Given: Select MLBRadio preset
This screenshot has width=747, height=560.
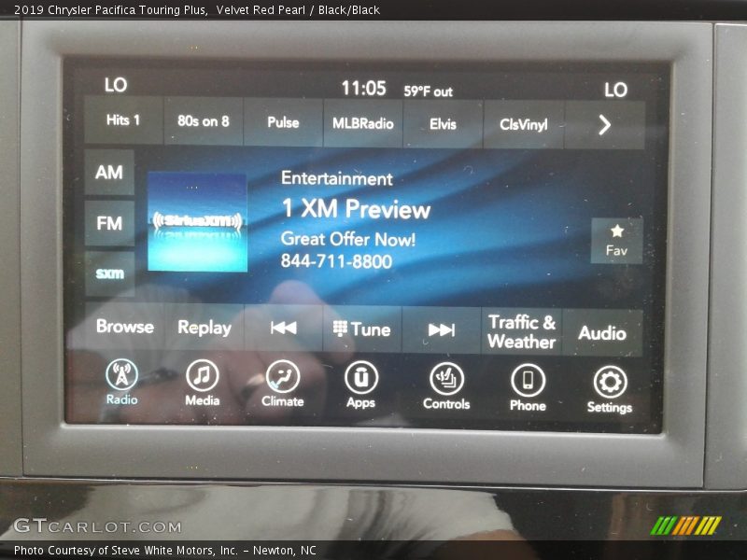Looking at the screenshot, I should (x=363, y=123).
